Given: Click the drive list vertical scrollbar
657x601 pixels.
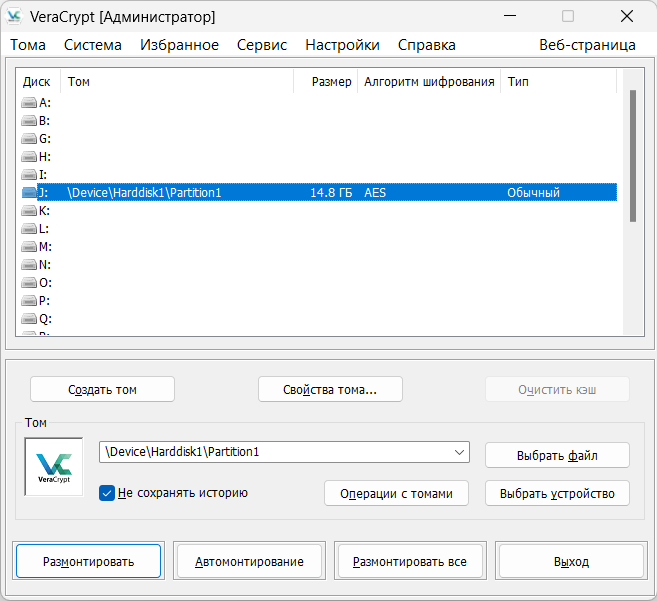Looking at the screenshot, I should [633, 156].
